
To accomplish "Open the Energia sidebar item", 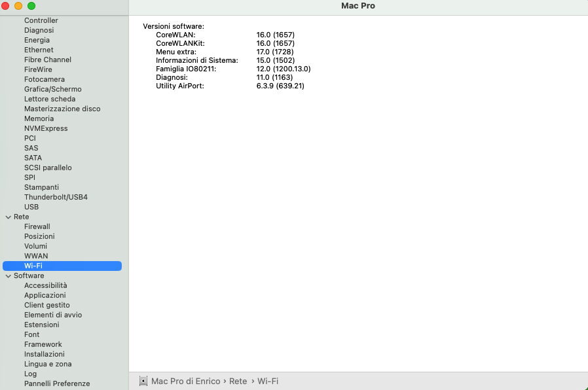I will (37, 40).
